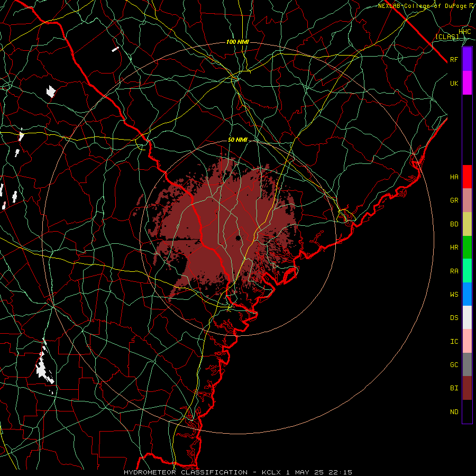Select the BD yellow legend swatch
Screen dimensions: 476x476
[467, 224]
